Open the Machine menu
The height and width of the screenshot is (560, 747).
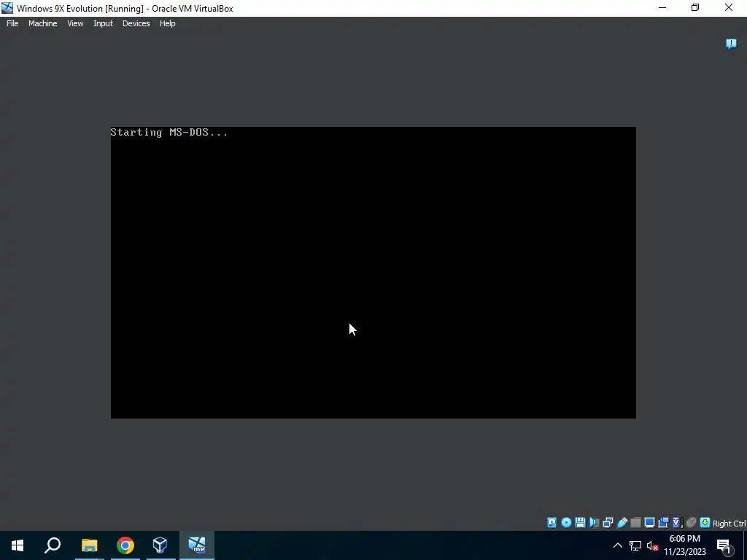click(43, 23)
